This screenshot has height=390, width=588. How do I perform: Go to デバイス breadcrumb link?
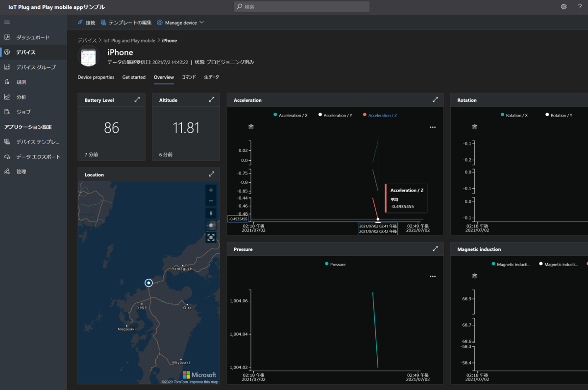[x=87, y=41]
